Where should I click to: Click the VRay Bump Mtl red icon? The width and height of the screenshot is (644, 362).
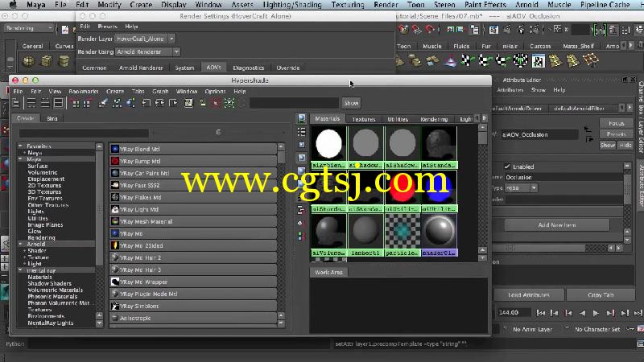point(115,162)
